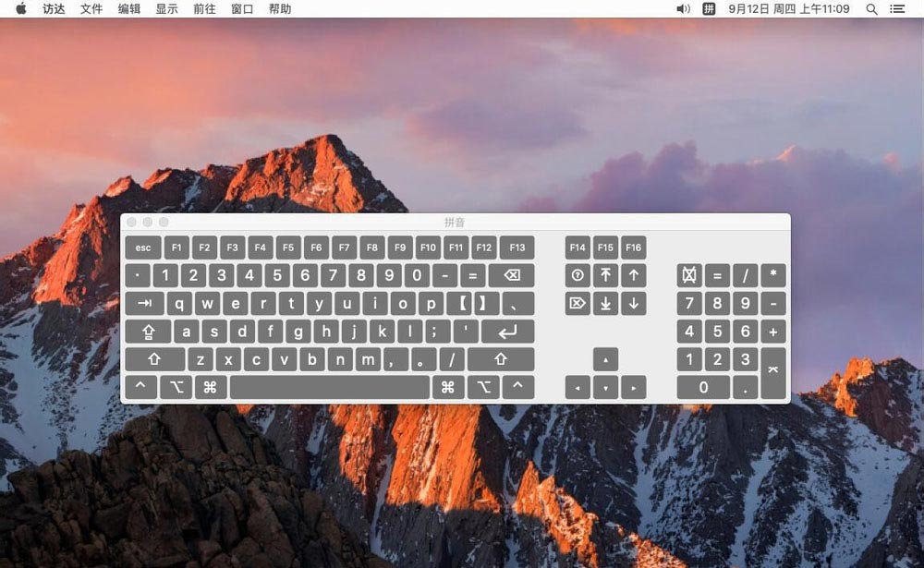Toggle the left Control key
The height and width of the screenshot is (568, 924).
(140, 387)
